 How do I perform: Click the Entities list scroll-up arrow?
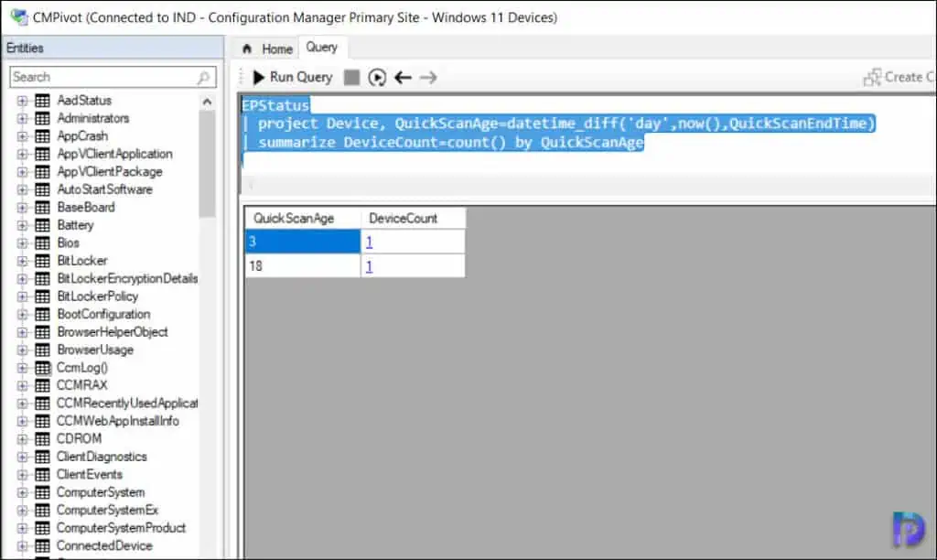[x=207, y=102]
